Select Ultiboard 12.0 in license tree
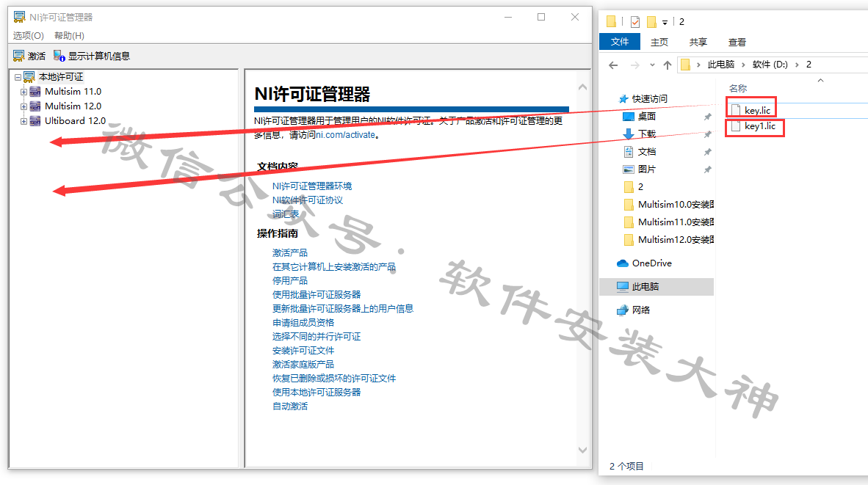Image resolution: width=868 pixels, height=485 pixels. (76, 120)
